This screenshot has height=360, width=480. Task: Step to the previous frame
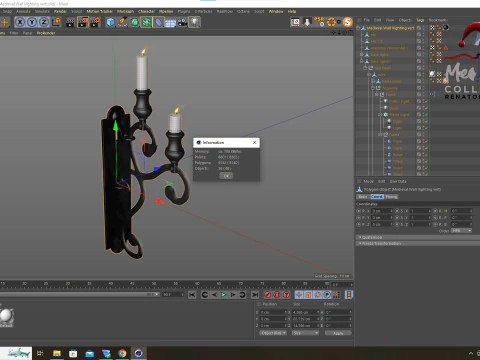click(x=214, y=295)
